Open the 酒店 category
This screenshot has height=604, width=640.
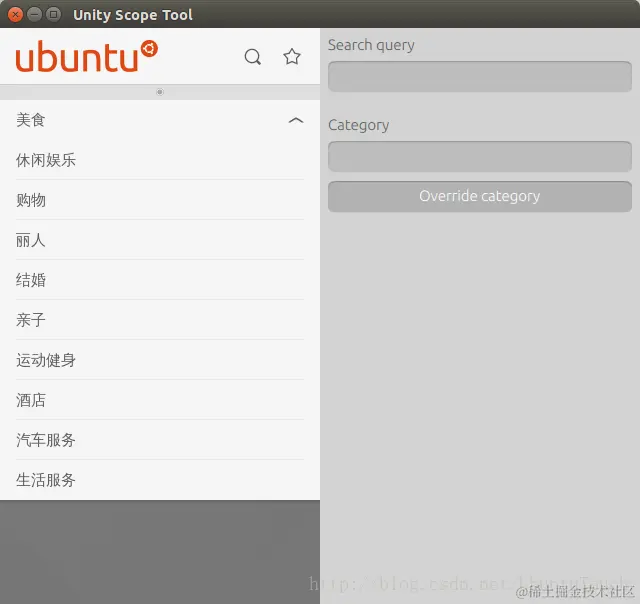pos(160,400)
